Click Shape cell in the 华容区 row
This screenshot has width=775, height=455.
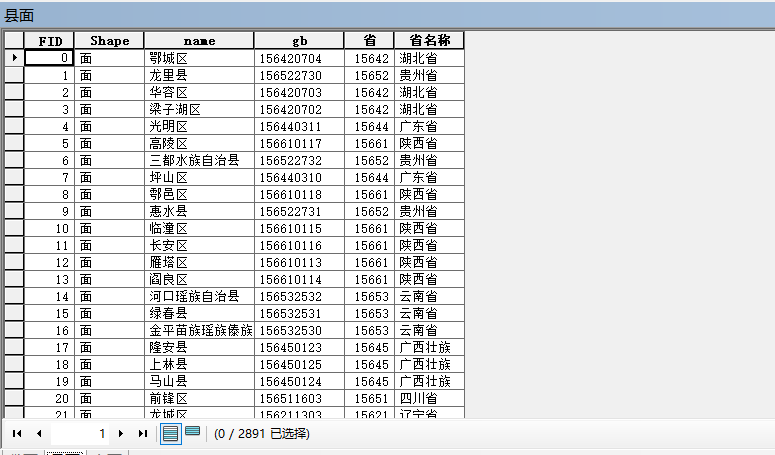pyautogui.click(x=109, y=92)
